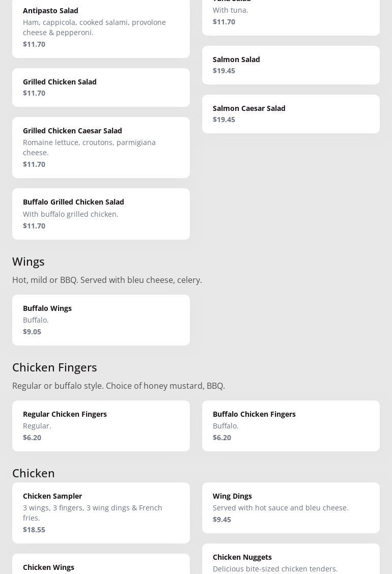Select Regular Chicken Fingers
392x574 pixels.
101,425
